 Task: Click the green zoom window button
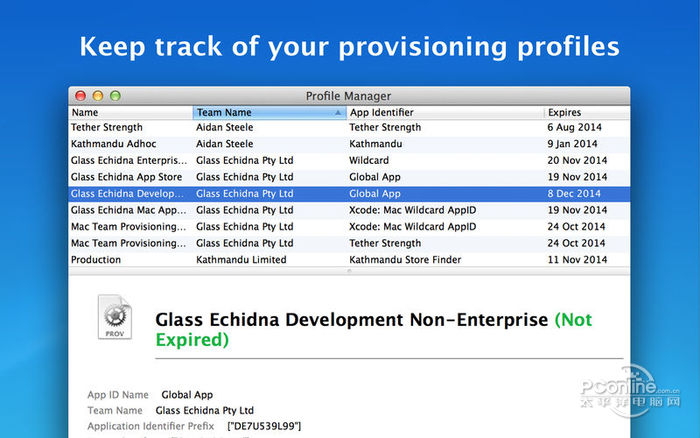115,96
